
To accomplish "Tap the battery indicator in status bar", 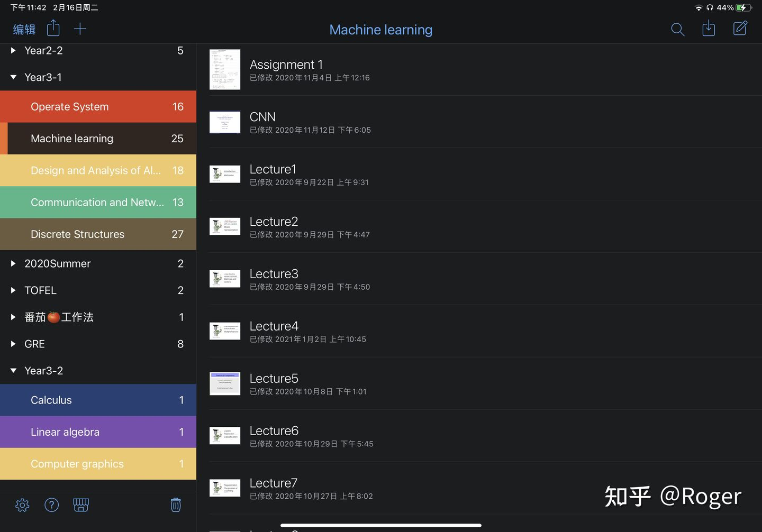I will pos(743,7).
